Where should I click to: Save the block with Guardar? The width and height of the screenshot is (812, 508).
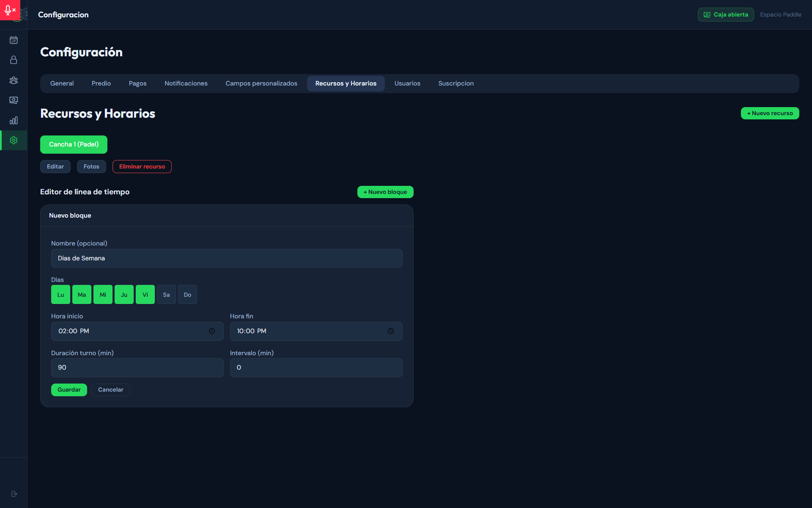69,389
